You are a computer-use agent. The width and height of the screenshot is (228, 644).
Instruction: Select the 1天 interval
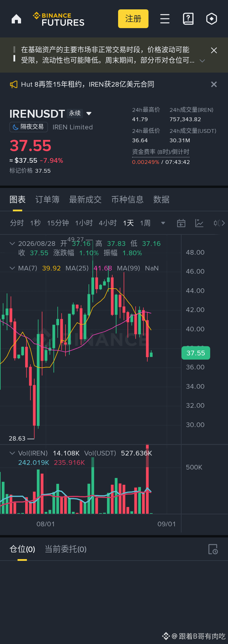click(128, 223)
